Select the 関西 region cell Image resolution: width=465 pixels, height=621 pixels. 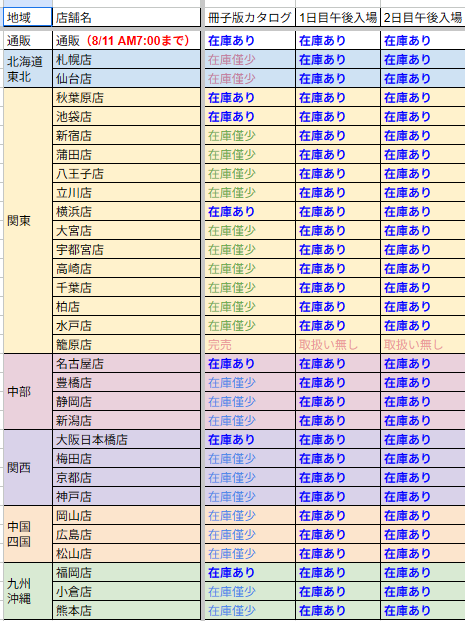pos(28,468)
